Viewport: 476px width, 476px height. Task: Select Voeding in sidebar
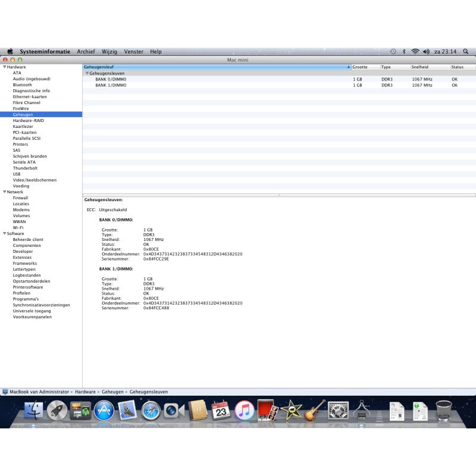21,186
